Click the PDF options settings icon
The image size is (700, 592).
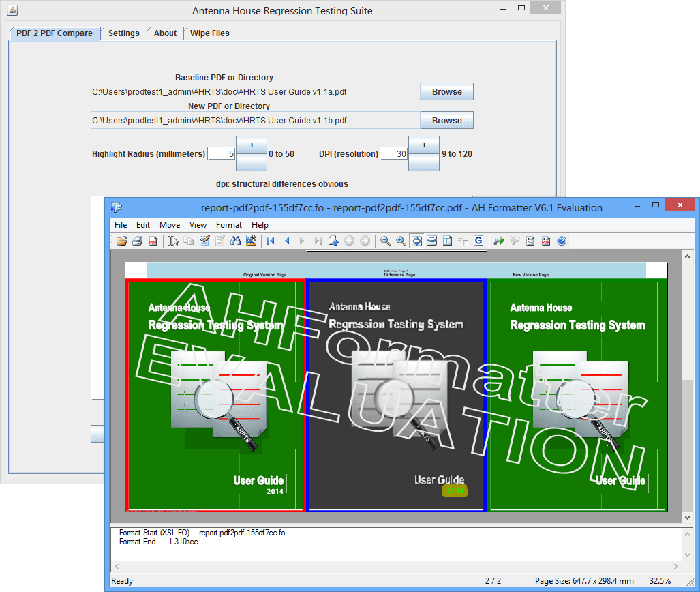(x=546, y=241)
